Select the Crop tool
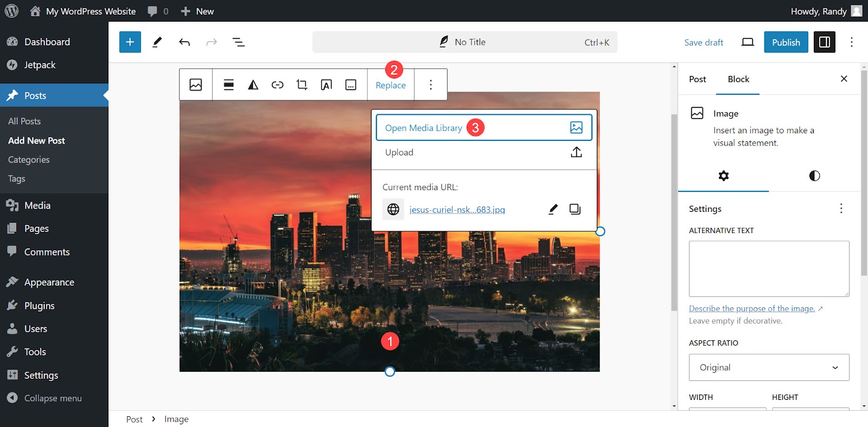Image resolution: width=868 pixels, height=427 pixels. (302, 85)
